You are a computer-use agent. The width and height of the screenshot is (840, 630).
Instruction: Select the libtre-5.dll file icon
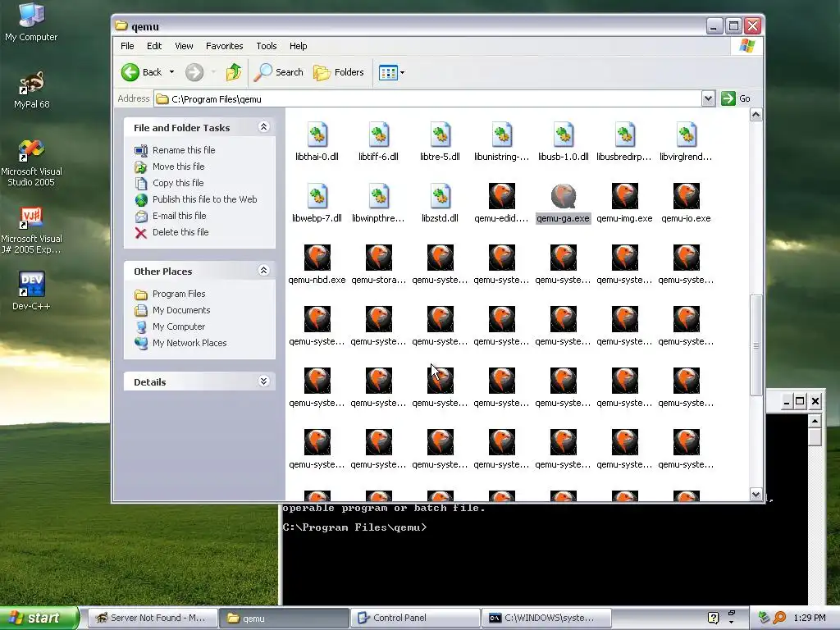441,134
